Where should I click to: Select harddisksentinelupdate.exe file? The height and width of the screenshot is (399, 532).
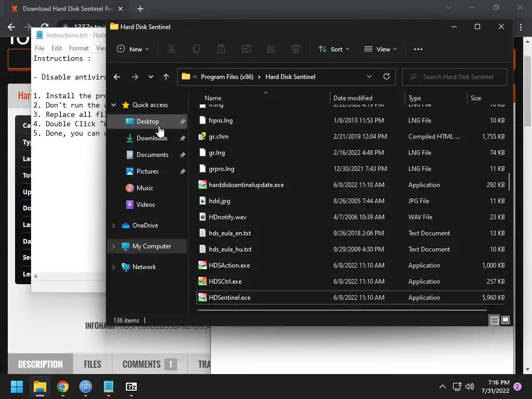point(351,185)
